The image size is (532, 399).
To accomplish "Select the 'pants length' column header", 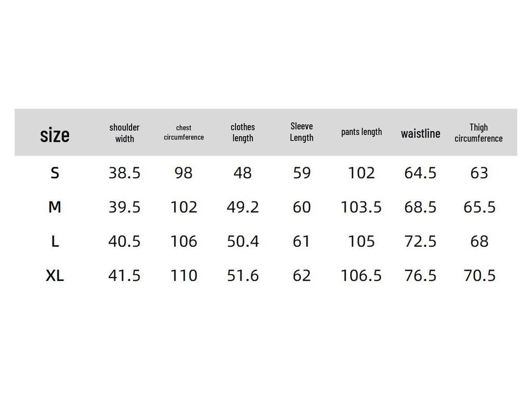I will [x=361, y=132].
